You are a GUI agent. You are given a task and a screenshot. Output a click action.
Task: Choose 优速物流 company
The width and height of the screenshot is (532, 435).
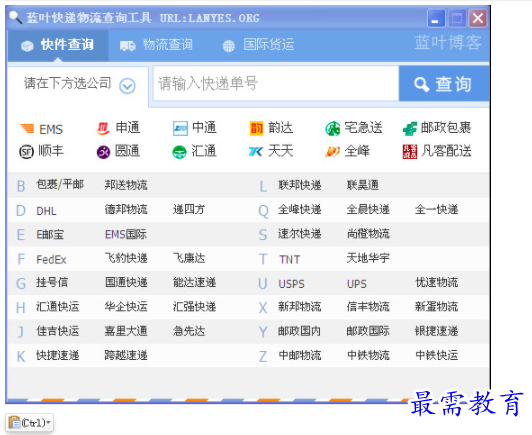click(x=437, y=283)
